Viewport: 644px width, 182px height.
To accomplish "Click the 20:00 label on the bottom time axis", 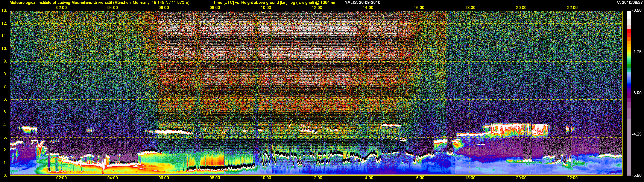I will [521, 178].
